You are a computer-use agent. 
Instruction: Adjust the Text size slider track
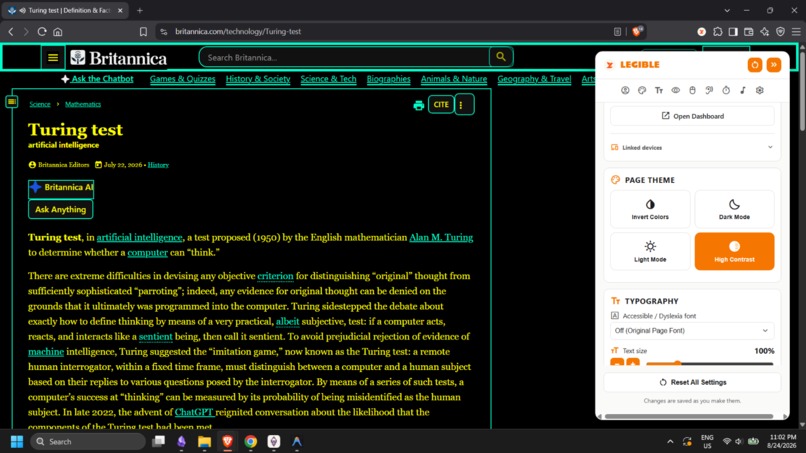pos(709,364)
